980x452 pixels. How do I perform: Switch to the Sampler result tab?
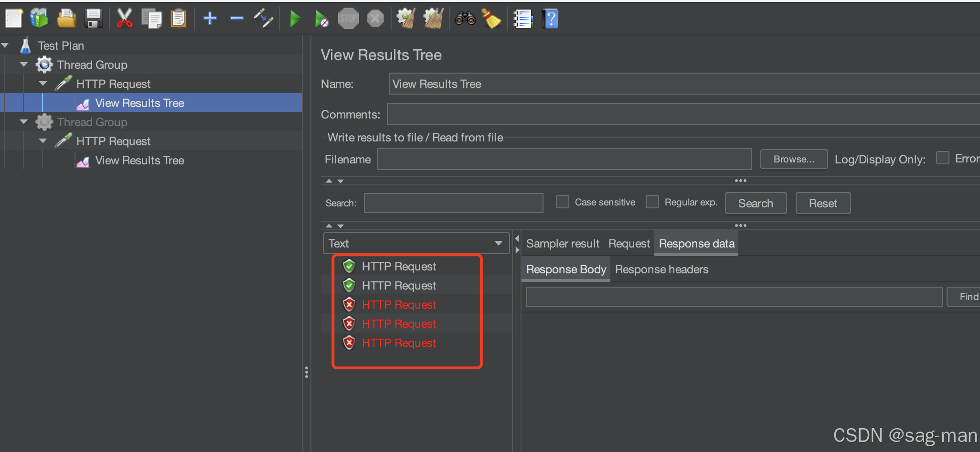pos(563,244)
